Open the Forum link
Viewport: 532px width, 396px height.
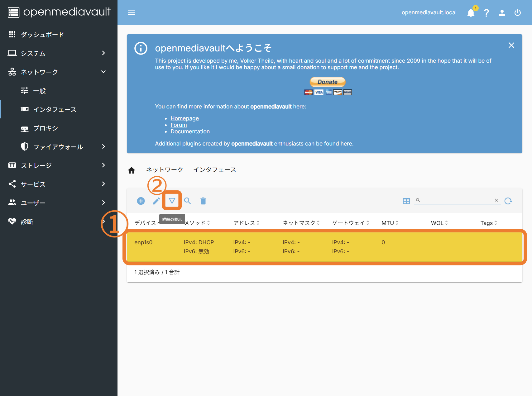click(179, 125)
